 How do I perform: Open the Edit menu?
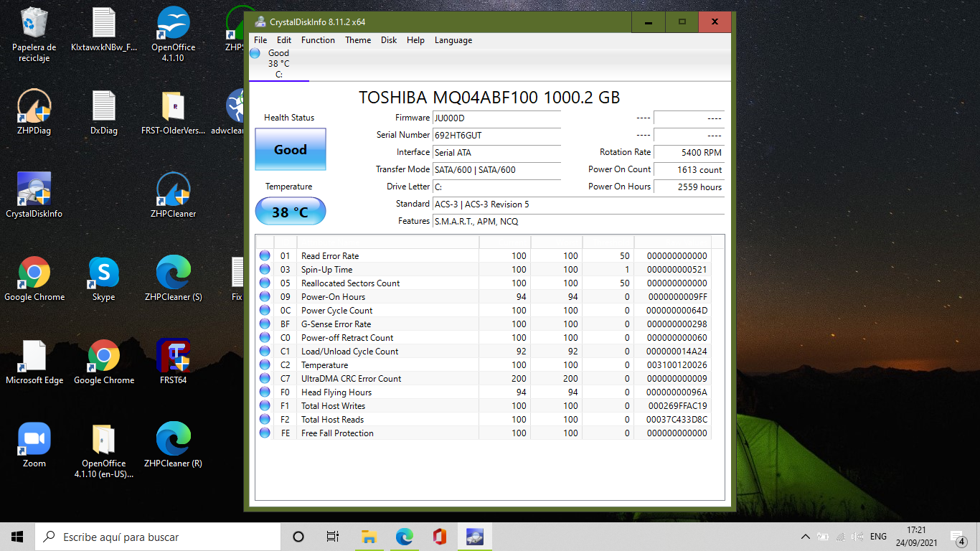[284, 40]
